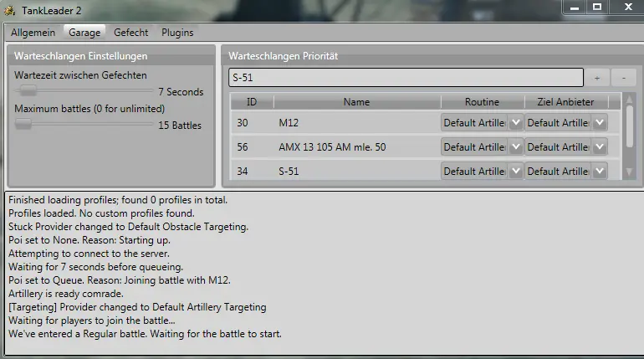Switch to the Garage tab
This screenshot has height=359, width=644.
(x=84, y=33)
